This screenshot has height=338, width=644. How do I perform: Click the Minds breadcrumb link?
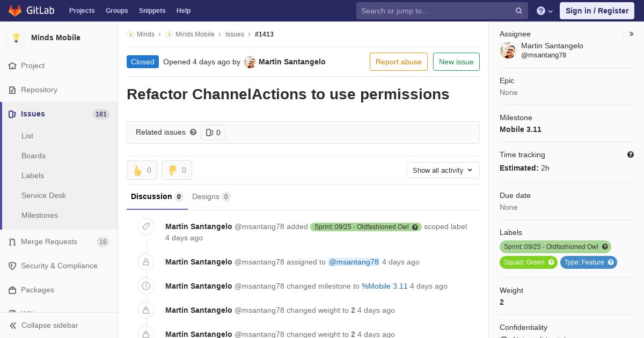(145, 34)
